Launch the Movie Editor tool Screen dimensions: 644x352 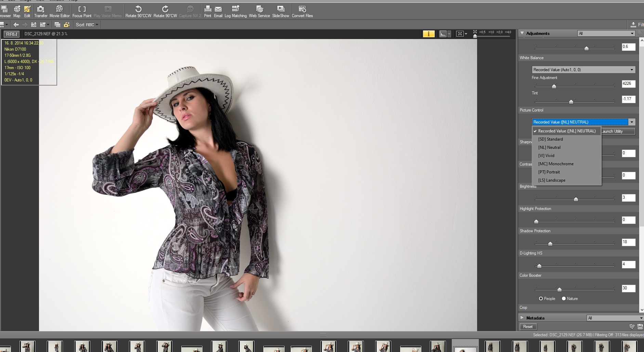pos(60,9)
